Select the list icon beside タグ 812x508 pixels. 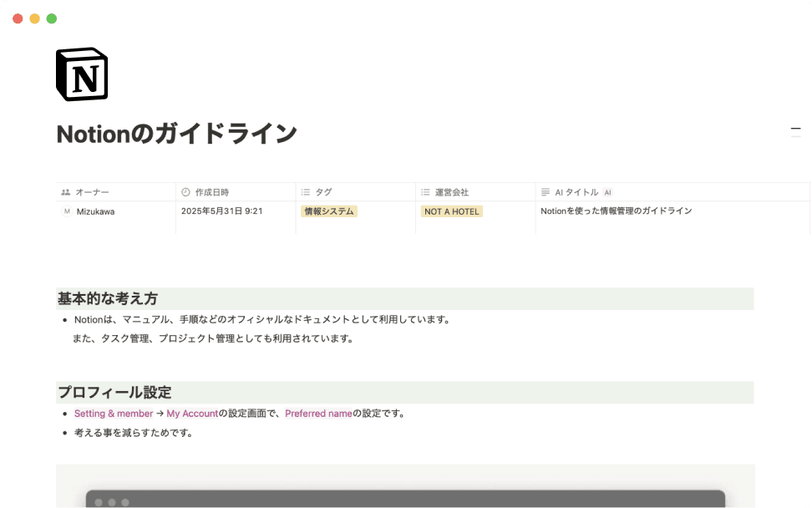click(x=306, y=191)
